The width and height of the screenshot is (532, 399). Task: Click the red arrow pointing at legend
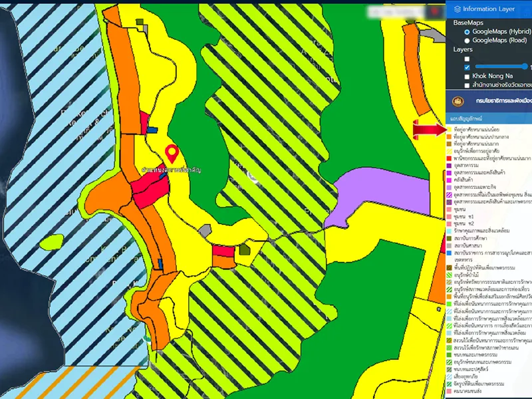click(x=428, y=129)
